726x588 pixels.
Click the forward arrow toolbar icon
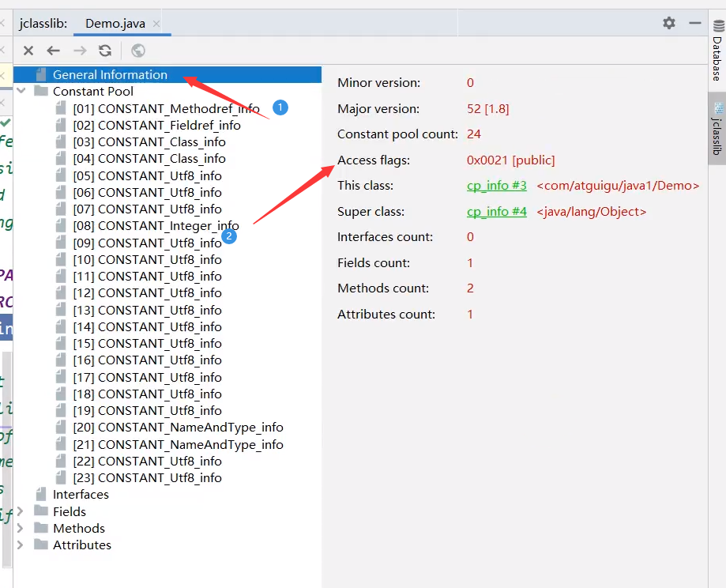coord(80,51)
